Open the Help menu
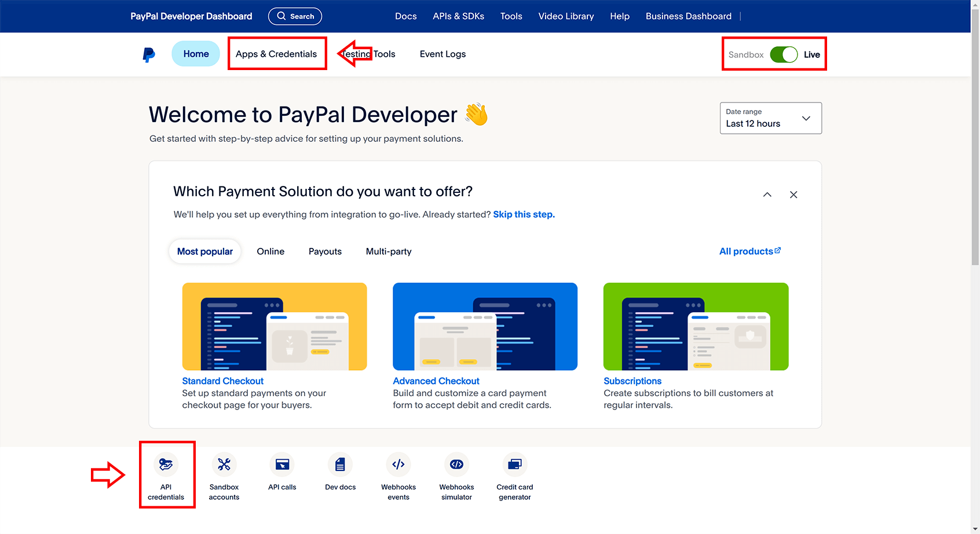 click(619, 16)
